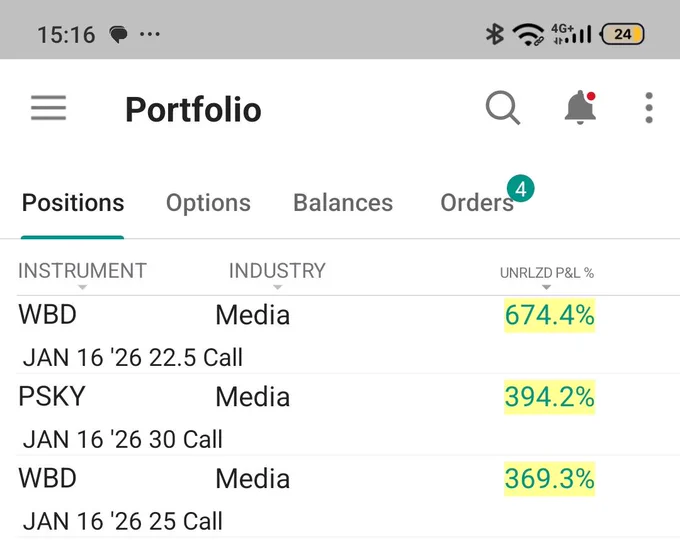680x541 pixels.
Task: Tap the Bluetooth status icon
Action: [494, 34]
